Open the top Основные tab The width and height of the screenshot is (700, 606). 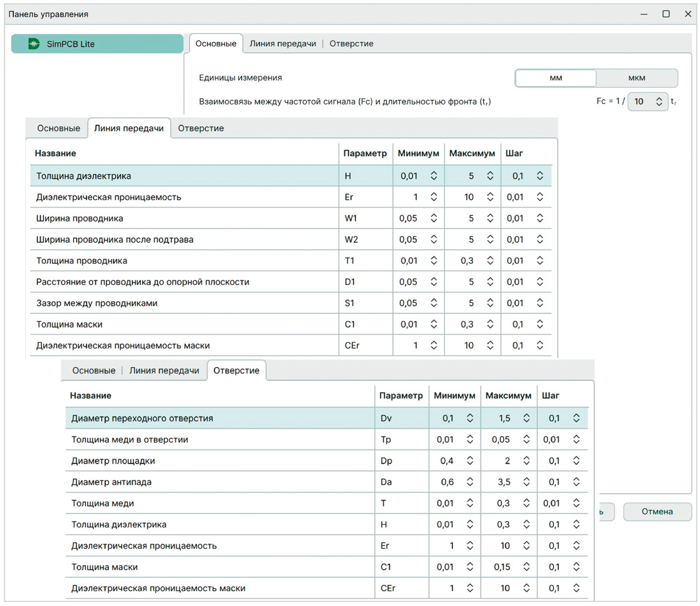(216, 43)
